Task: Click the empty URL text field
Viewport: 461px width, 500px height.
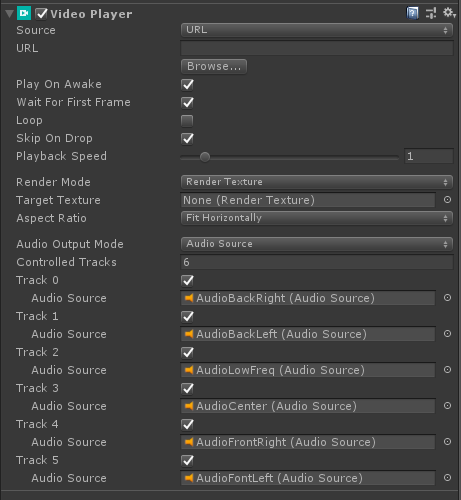Action: pyautogui.click(x=317, y=48)
